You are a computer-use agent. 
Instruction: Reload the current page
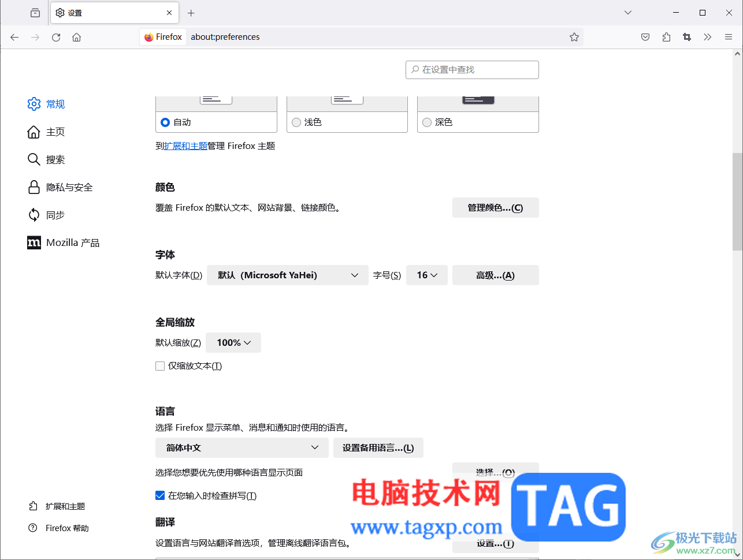[56, 37]
